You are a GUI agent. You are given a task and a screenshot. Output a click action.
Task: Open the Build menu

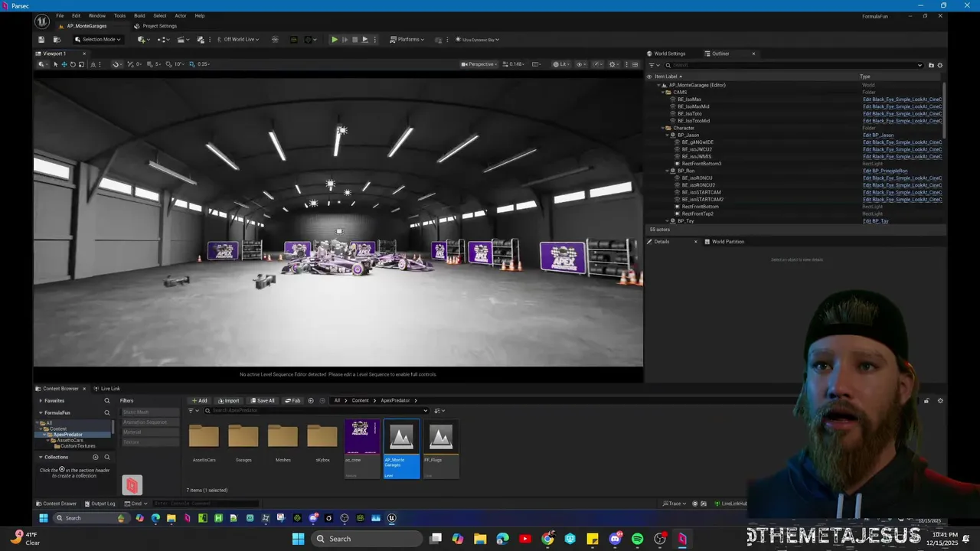pos(139,15)
